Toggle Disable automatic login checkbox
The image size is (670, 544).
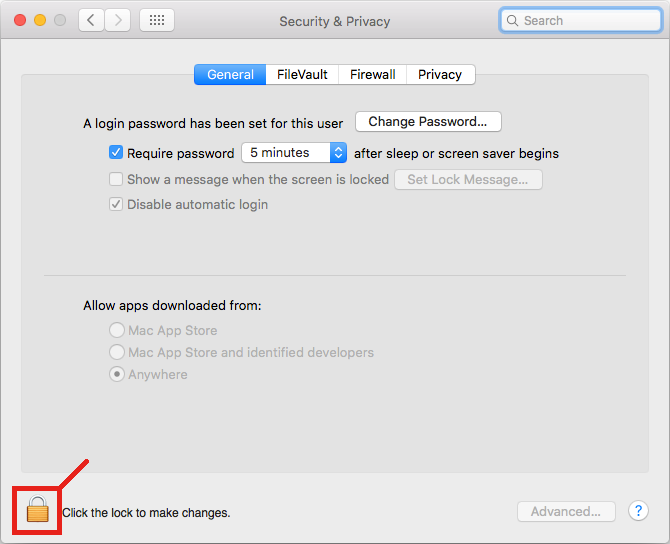116,205
